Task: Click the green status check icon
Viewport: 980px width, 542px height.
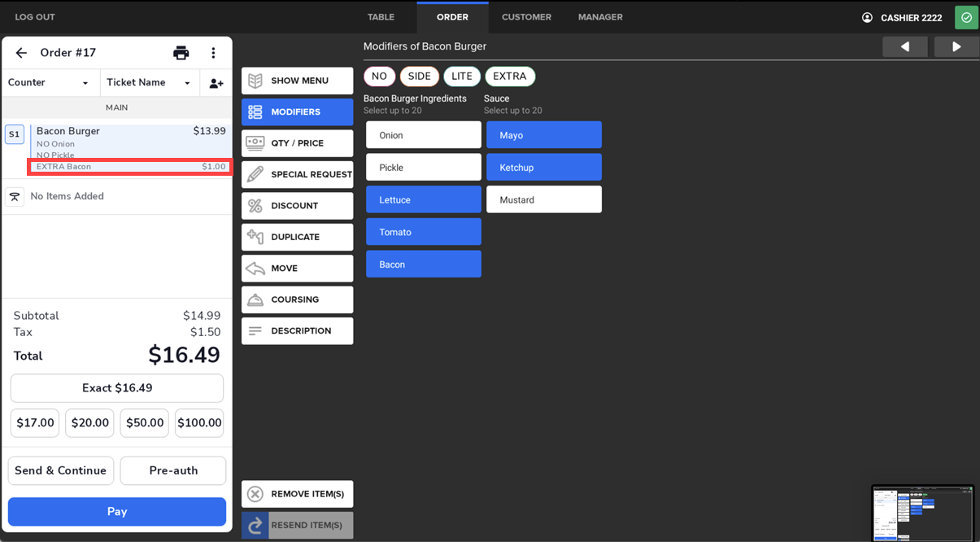Action: click(966, 17)
